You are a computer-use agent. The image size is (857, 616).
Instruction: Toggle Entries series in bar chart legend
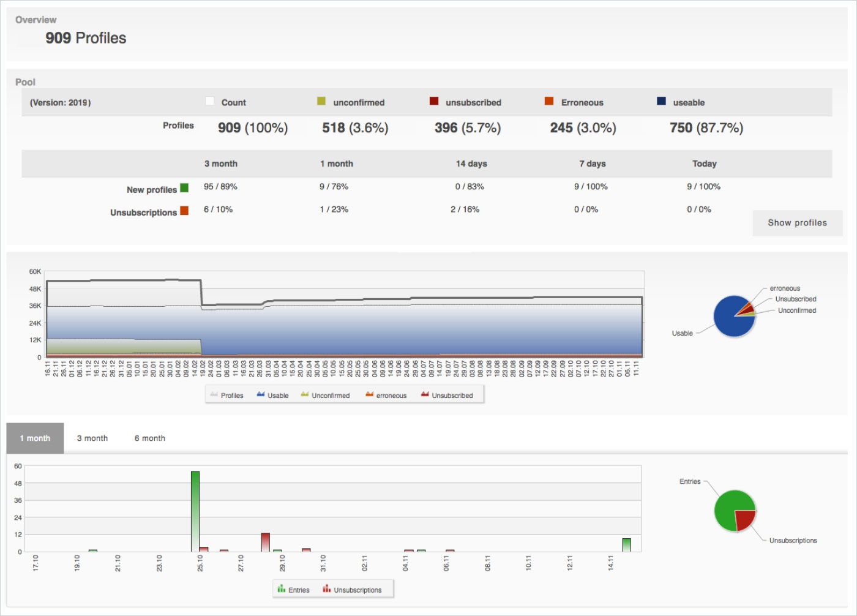(x=293, y=590)
